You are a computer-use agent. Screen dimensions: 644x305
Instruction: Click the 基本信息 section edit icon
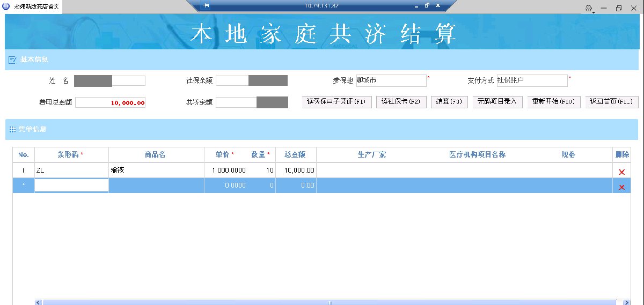(x=12, y=60)
